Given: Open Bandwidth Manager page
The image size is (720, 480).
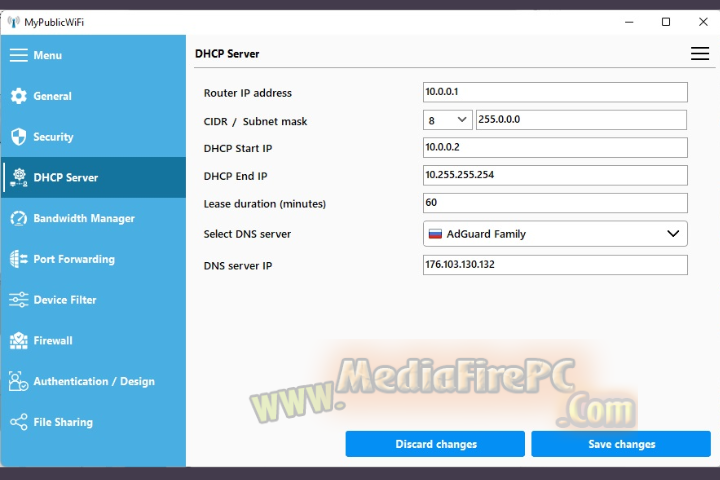Looking at the screenshot, I should click(x=94, y=218).
